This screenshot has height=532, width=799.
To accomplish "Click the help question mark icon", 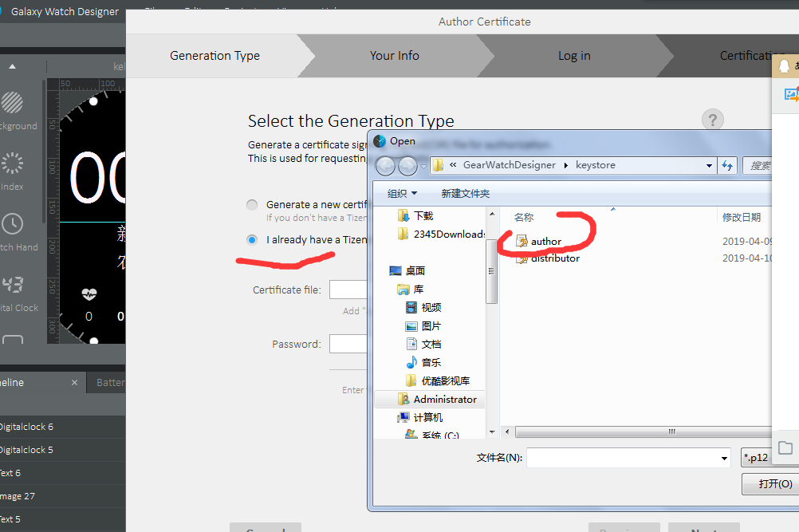I will (712, 120).
